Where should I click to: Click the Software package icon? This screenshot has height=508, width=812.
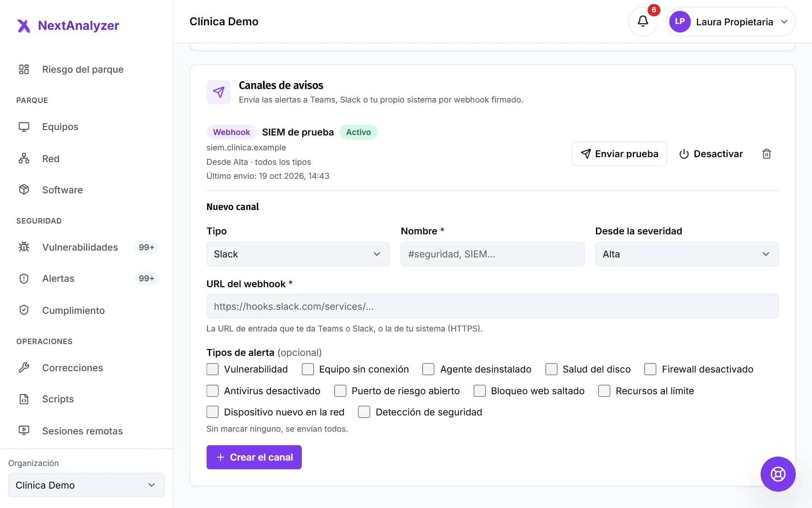pyautogui.click(x=24, y=190)
